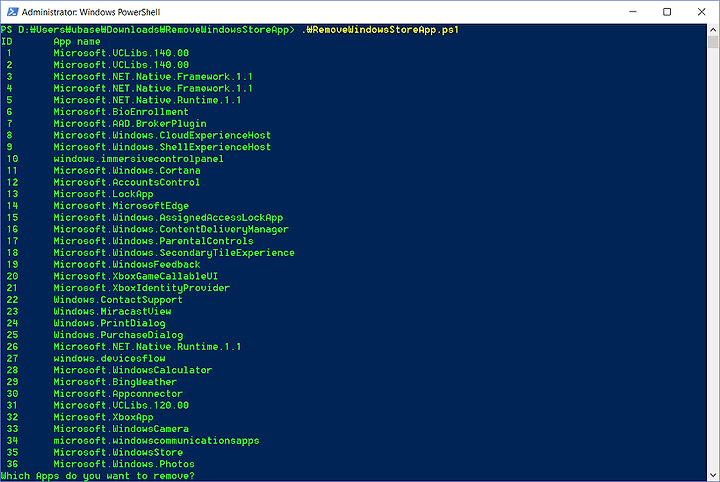The image size is (720, 482).
Task: Click Microsoft.XboxIdentityProvider line
Action: (x=141, y=288)
